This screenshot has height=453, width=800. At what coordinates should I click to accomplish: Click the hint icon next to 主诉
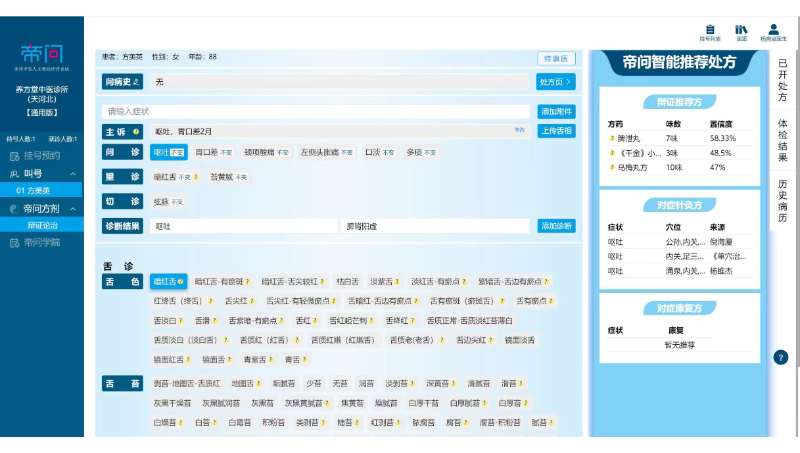pyautogui.click(x=136, y=132)
